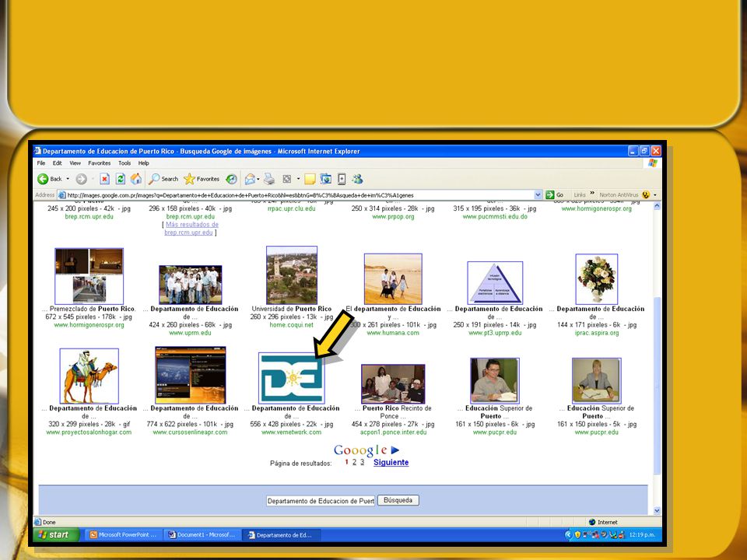Click the vertical scrollbar up arrow

[x=657, y=206]
